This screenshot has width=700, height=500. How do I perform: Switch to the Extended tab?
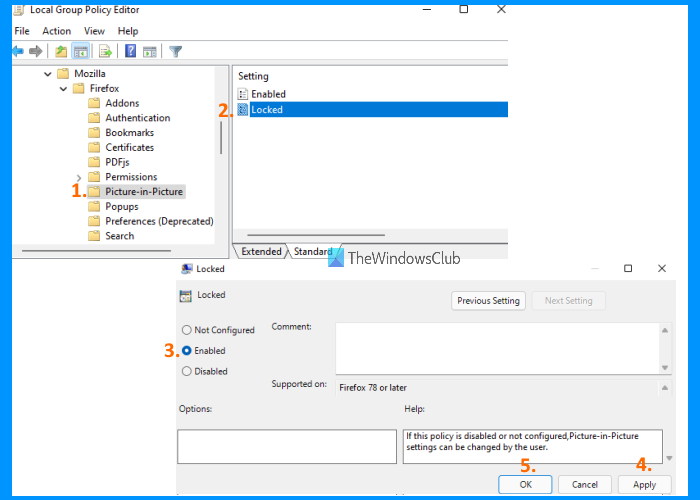coord(261,251)
